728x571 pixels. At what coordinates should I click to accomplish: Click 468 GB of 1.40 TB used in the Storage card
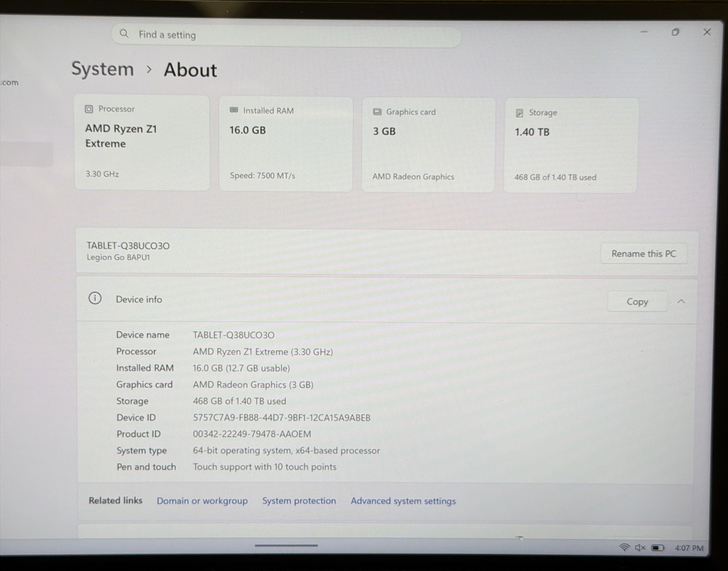point(555,177)
